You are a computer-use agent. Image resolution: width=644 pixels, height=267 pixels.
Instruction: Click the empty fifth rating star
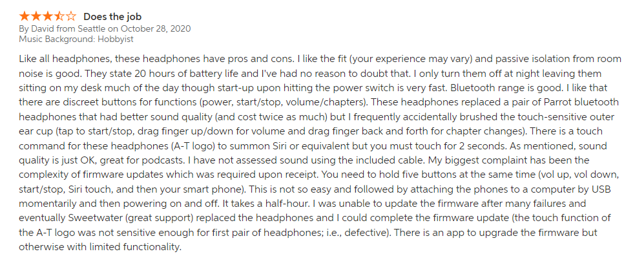(x=70, y=16)
